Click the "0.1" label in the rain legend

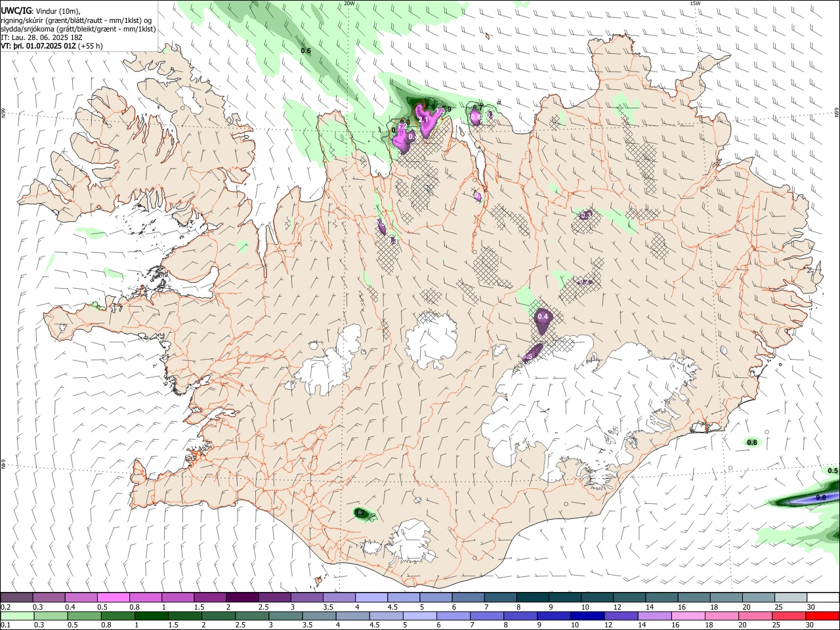click(5, 625)
